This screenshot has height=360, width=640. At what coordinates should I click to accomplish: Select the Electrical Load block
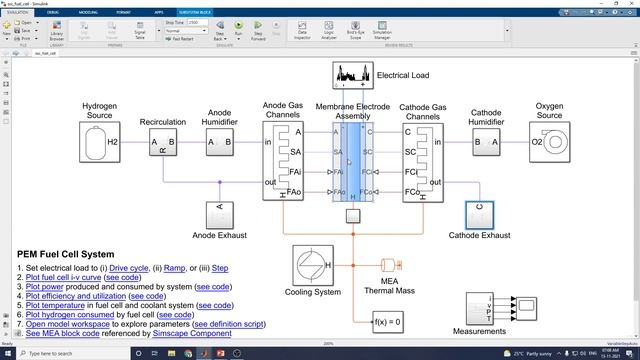353,75
